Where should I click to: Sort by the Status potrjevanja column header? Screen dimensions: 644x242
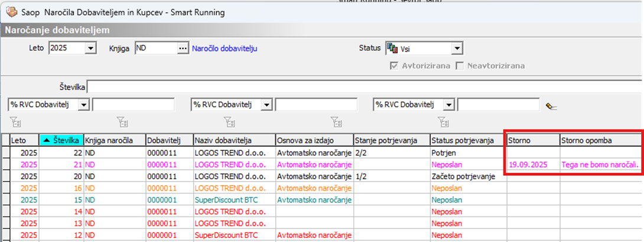[x=468, y=140]
